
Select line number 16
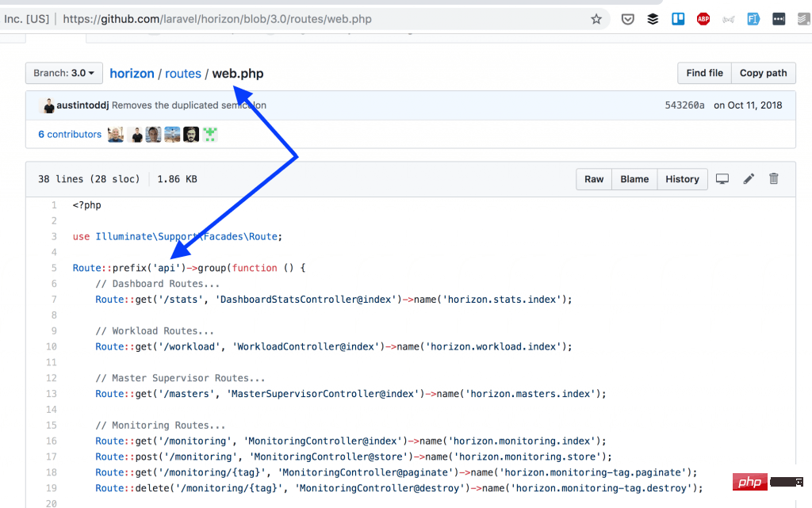point(52,441)
